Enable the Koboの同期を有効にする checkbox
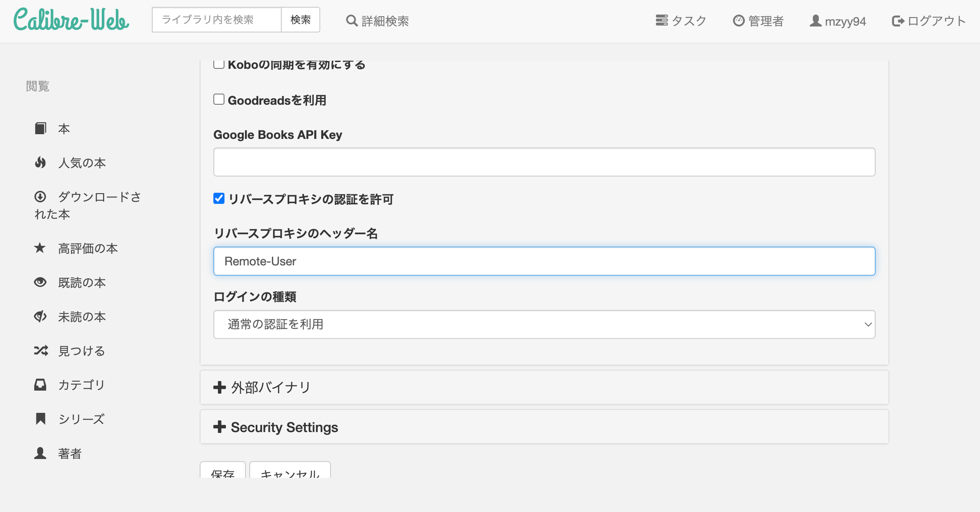Screen dimensions: 980x512 pos(219,64)
